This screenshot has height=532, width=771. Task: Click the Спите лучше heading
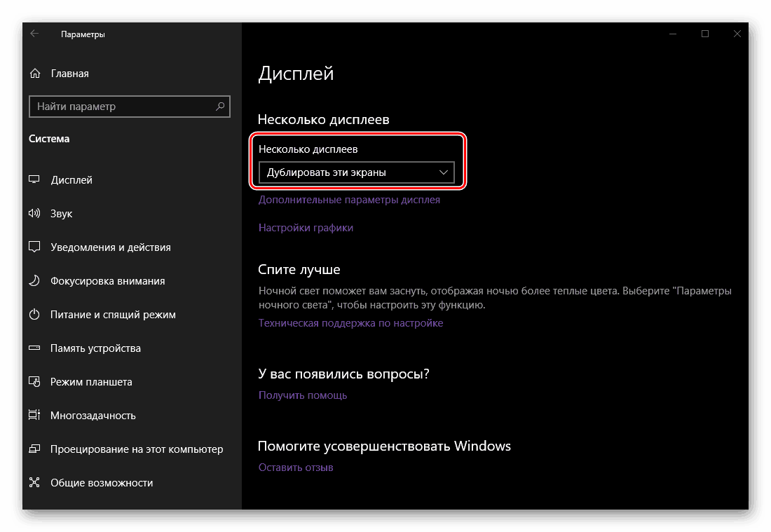coord(299,269)
